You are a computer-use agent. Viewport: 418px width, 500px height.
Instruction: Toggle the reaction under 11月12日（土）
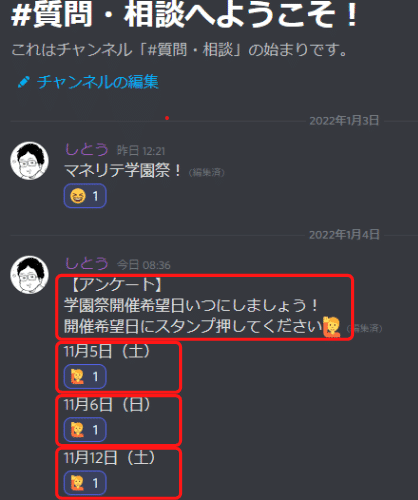(x=85, y=483)
